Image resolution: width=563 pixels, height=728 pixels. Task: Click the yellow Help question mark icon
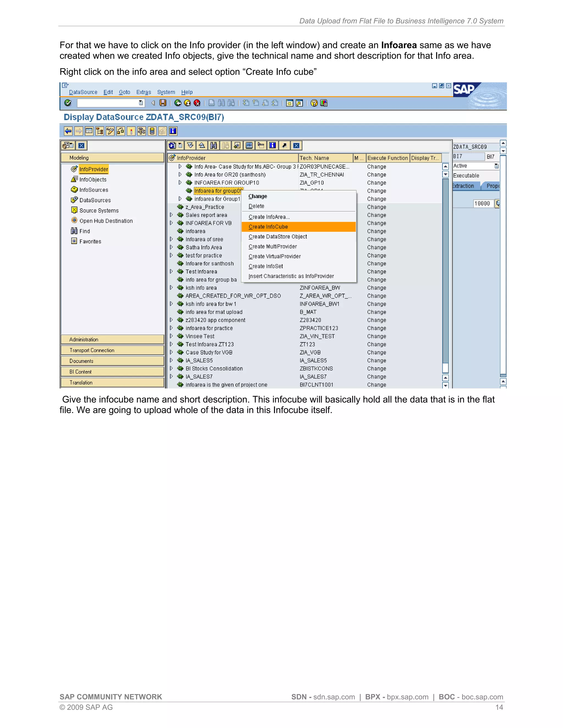[x=314, y=103]
